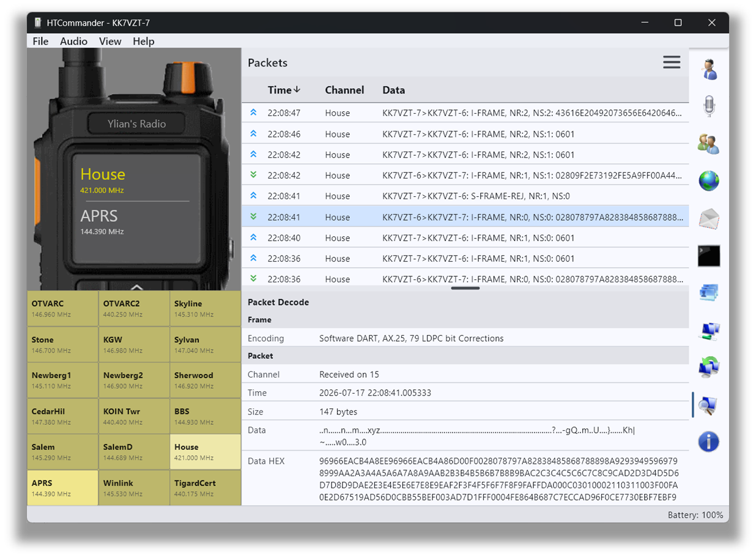Click the packet time 2026-07-17 value
756x558 pixels.
tap(375, 392)
